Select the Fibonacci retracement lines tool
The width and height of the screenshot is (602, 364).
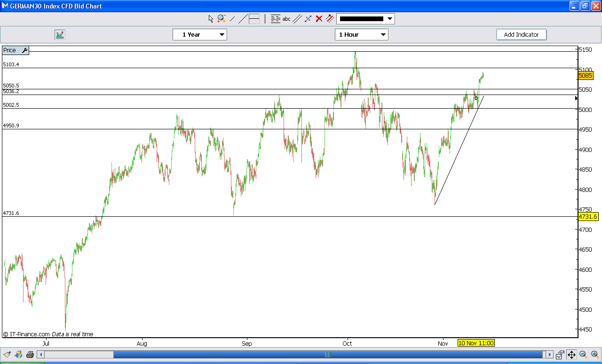276,19
